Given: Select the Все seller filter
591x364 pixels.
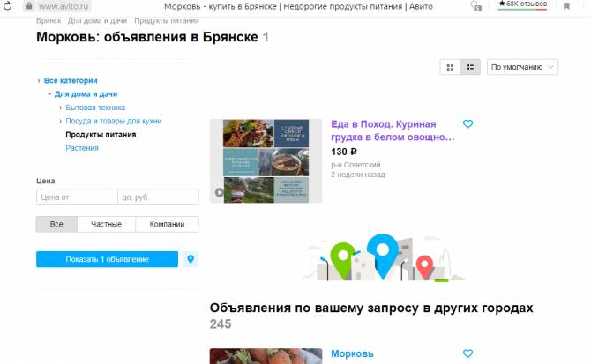Looking at the screenshot, I should (x=56, y=225).
